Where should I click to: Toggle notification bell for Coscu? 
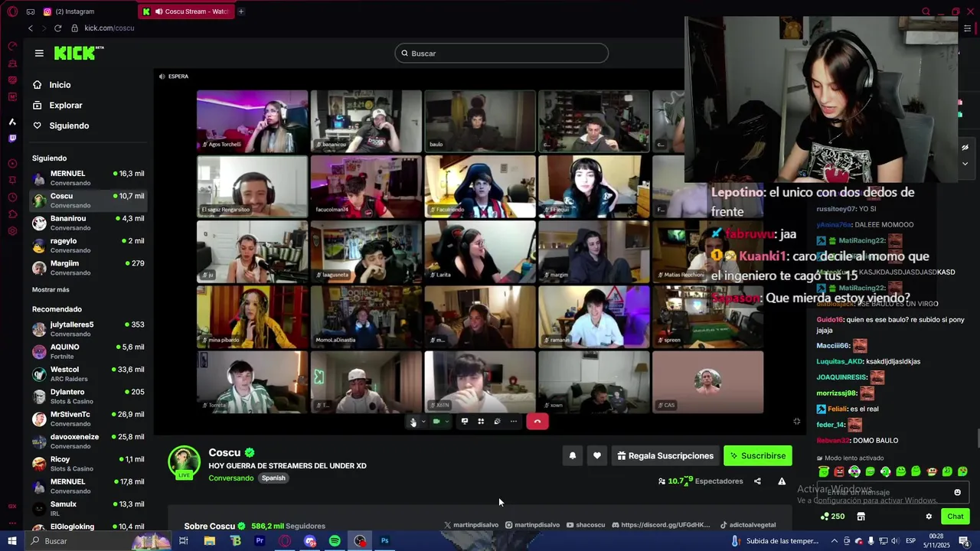[572, 456]
